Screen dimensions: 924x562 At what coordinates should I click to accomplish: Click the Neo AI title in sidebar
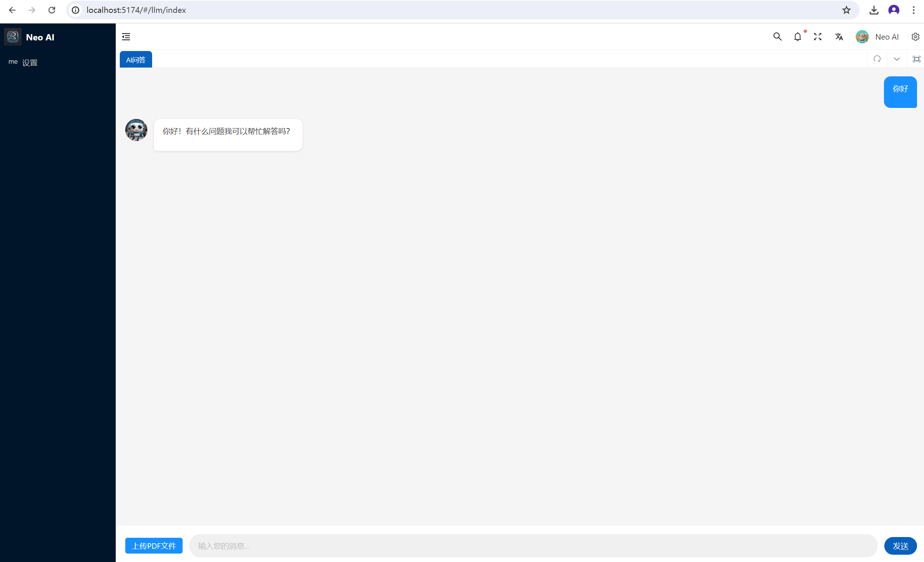[40, 37]
